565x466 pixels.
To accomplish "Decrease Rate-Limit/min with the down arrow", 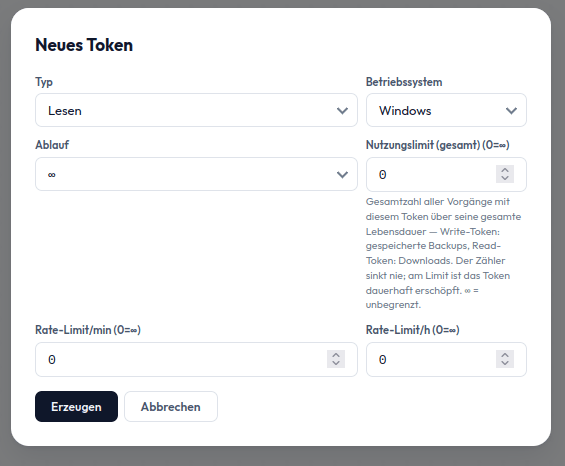I will [336, 363].
